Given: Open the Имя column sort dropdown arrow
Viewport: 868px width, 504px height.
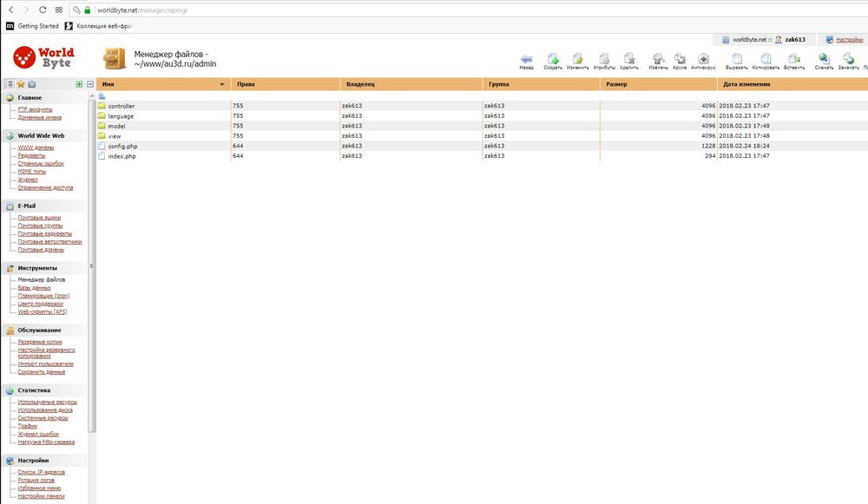Looking at the screenshot, I should (x=223, y=84).
